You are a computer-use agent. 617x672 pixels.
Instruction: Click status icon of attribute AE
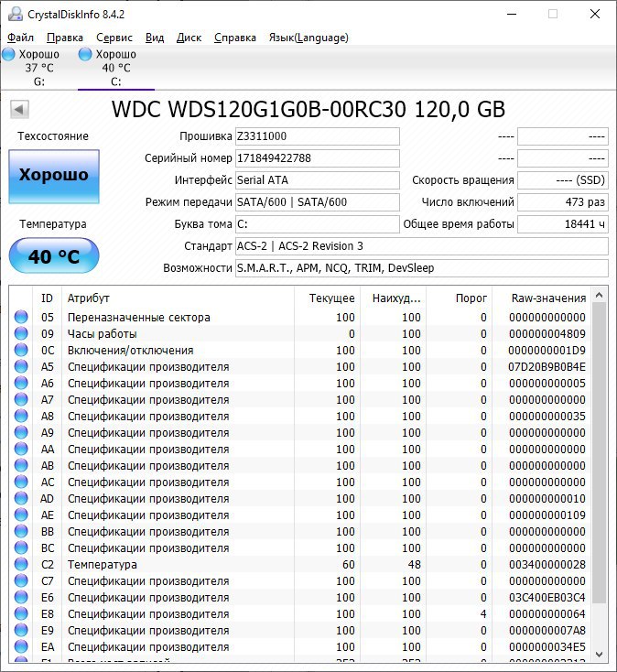(21, 515)
